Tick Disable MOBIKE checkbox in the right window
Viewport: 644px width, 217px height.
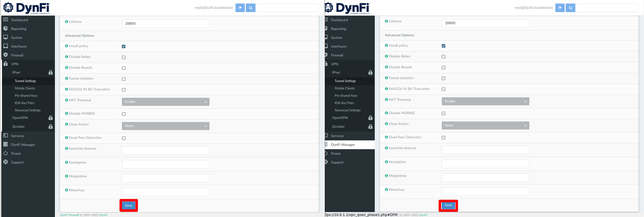pos(444,113)
